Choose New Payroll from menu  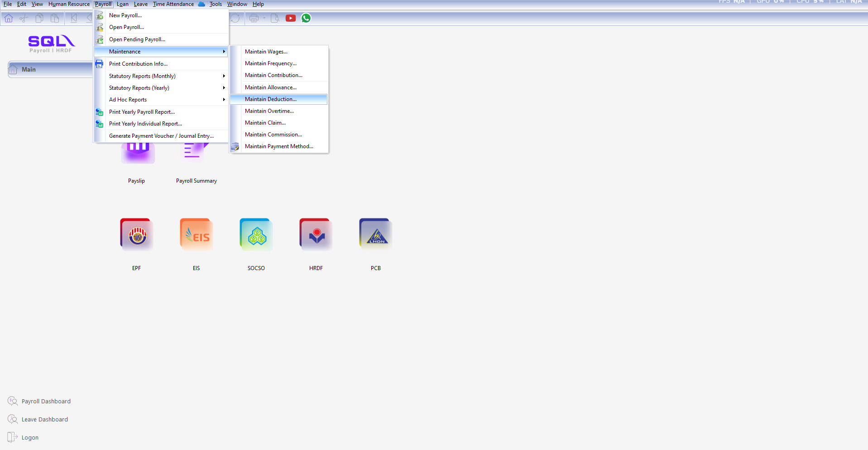tap(125, 15)
